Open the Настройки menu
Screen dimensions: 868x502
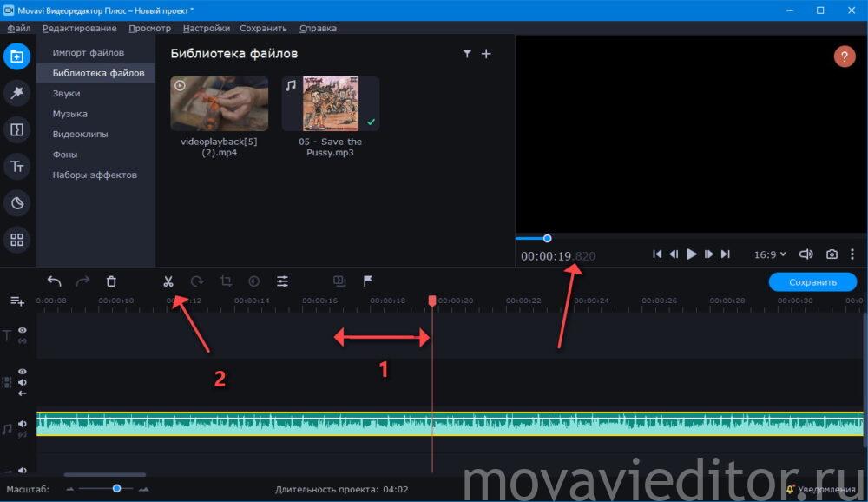pyautogui.click(x=207, y=29)
